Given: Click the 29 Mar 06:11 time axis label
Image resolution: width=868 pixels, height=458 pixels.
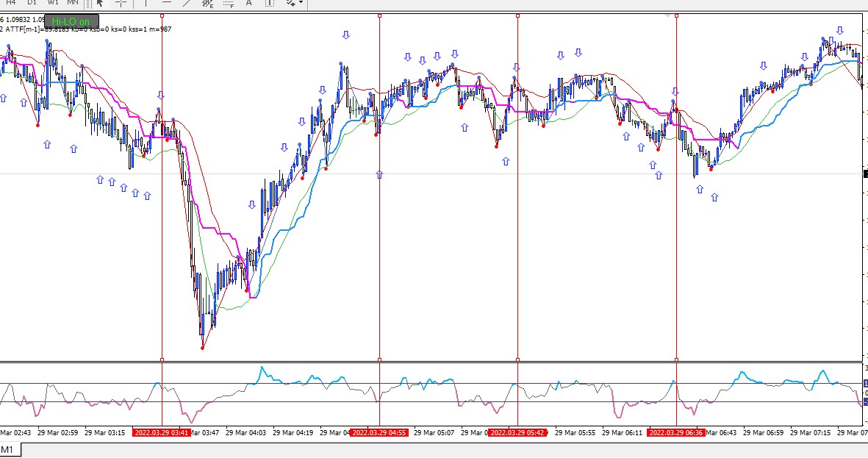Looking at the screenshot, I should [x=623, y=432].
